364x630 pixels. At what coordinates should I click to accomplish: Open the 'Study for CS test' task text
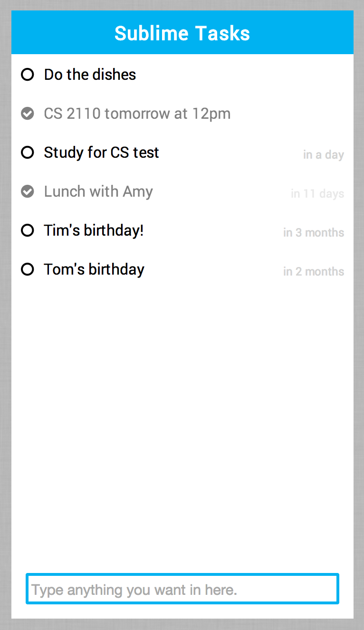[101, 153]
